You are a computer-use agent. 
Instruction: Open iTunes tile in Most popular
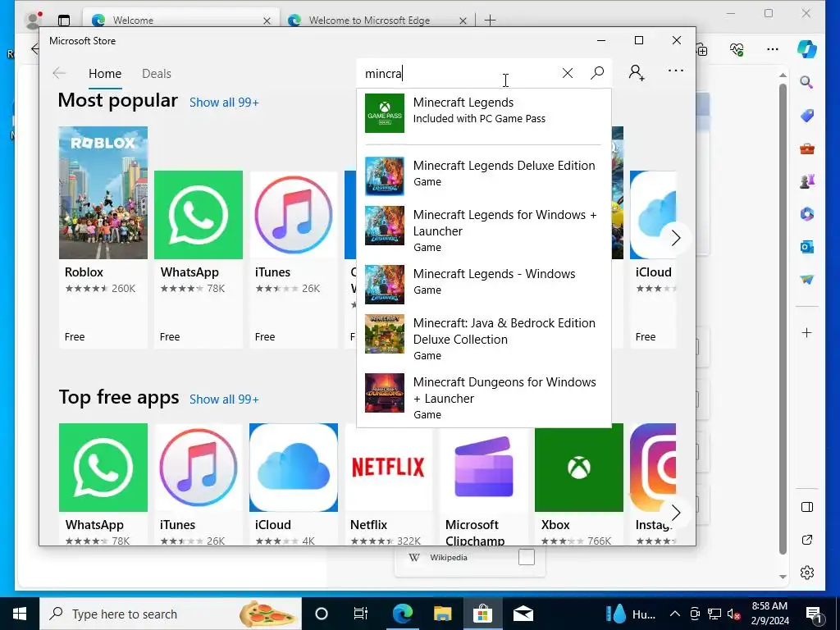[294, 259]
